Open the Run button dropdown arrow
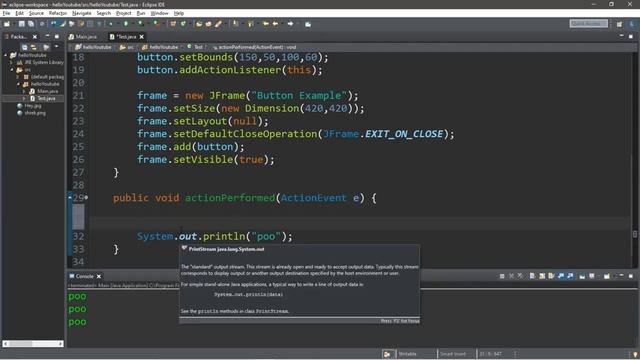640x360 pixels. (133, 24)
